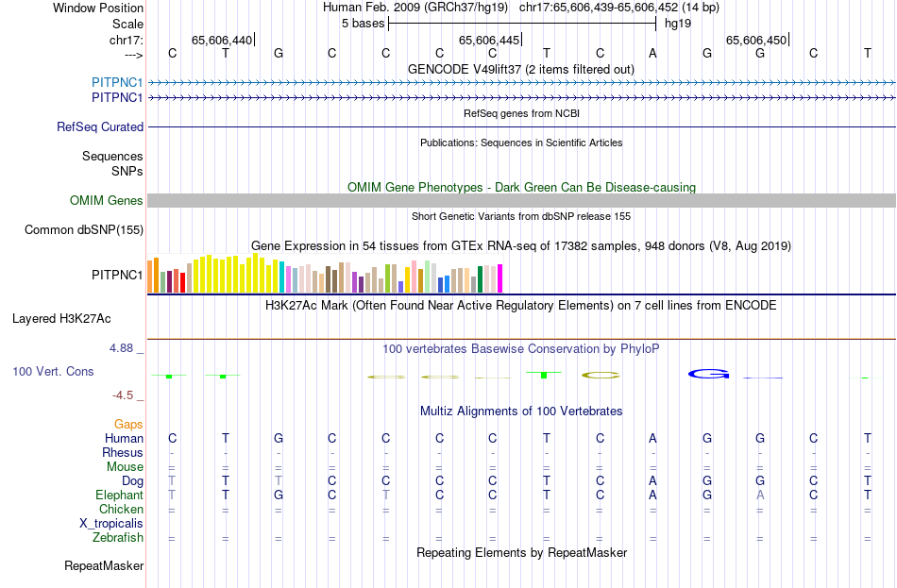Click 100 vertebrates Basewise Conservation by PhyloP title

pos(521,349)
